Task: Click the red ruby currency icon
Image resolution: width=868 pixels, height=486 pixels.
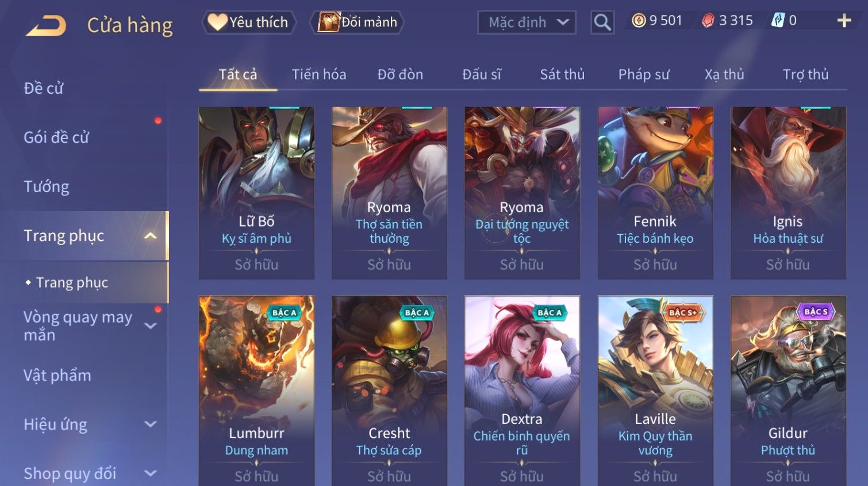Action: click(x=708, y=21)
